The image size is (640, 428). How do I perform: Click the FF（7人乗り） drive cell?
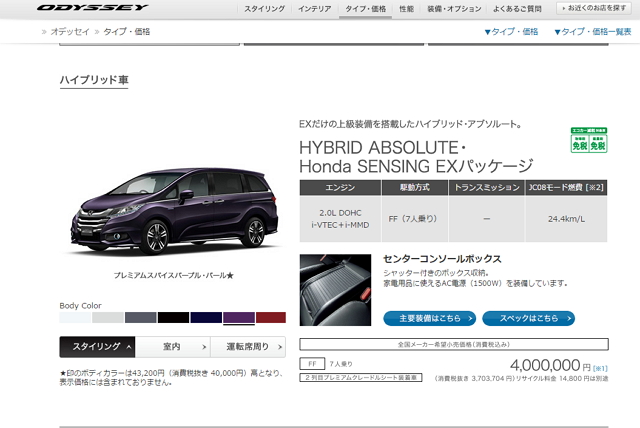coord(415,219)
